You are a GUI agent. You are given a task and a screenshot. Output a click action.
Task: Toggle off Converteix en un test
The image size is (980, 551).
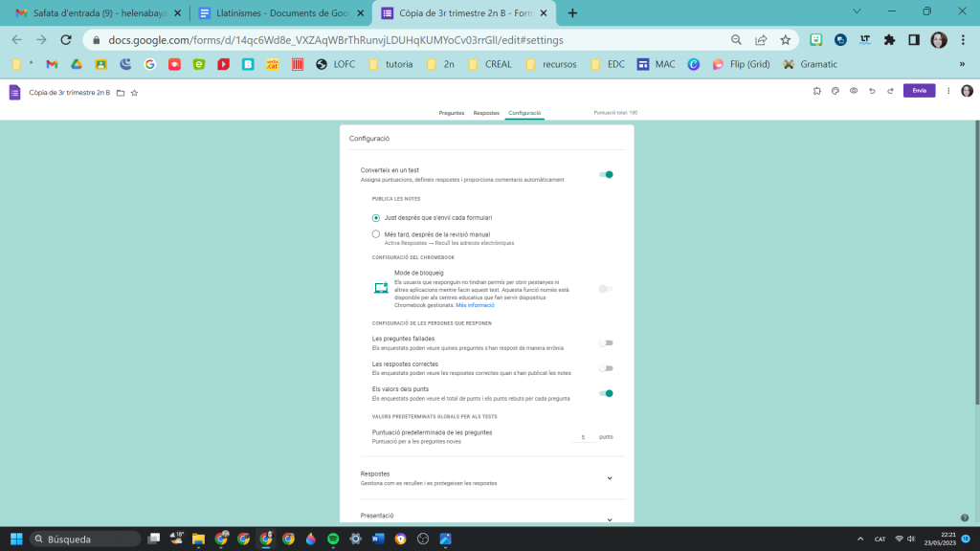tap(605, 174)
